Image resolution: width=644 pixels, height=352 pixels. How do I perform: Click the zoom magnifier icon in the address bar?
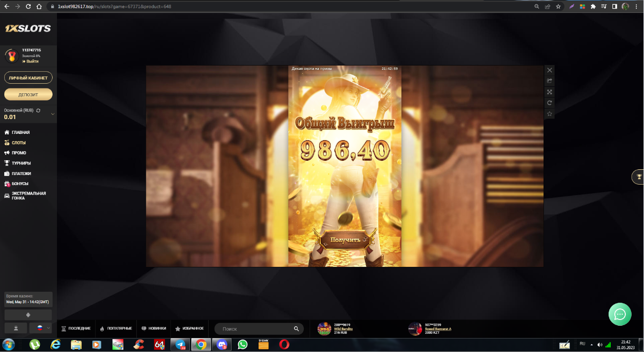click(x=536, y=7)
